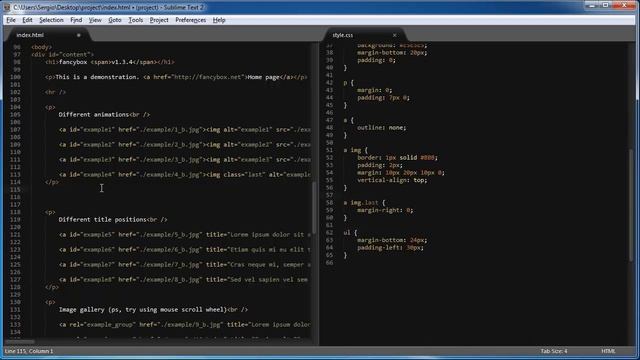This screenshot has width=640, height=360.
Task: Open the Goto menu
Action: pos(115,20)
